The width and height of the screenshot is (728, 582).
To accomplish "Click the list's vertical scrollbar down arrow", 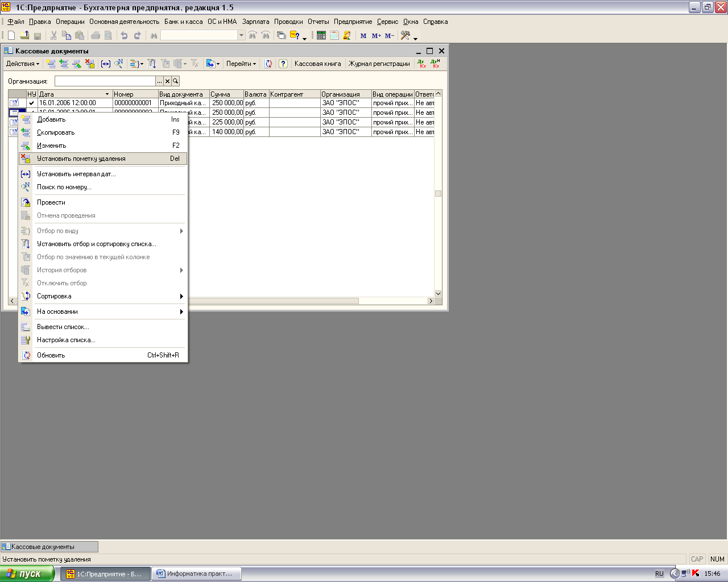I will (438, 293).
